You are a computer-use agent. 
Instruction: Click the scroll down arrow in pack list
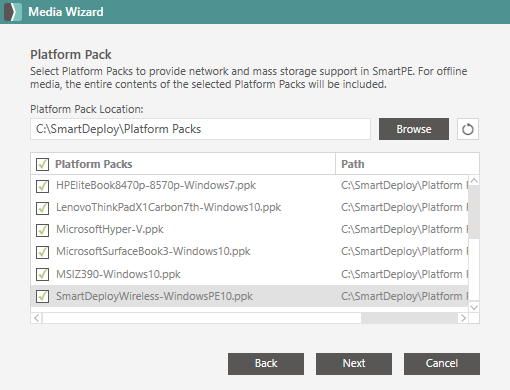(474, 307)
